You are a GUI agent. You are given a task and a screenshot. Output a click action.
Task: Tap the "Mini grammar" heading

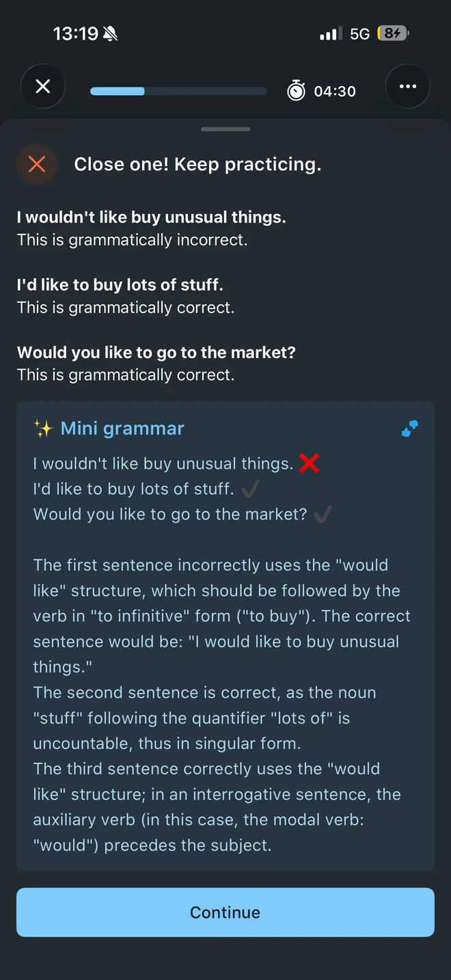[x=122, y=428]
